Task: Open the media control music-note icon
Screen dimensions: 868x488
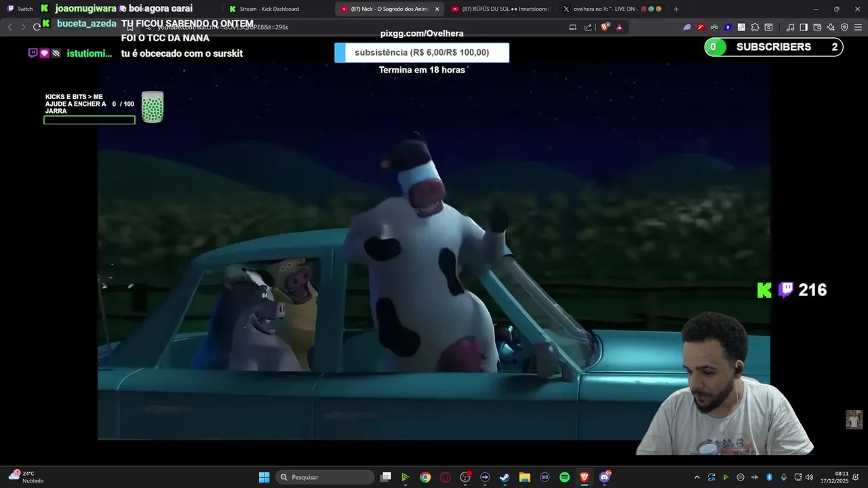Action: coord(790,27)
